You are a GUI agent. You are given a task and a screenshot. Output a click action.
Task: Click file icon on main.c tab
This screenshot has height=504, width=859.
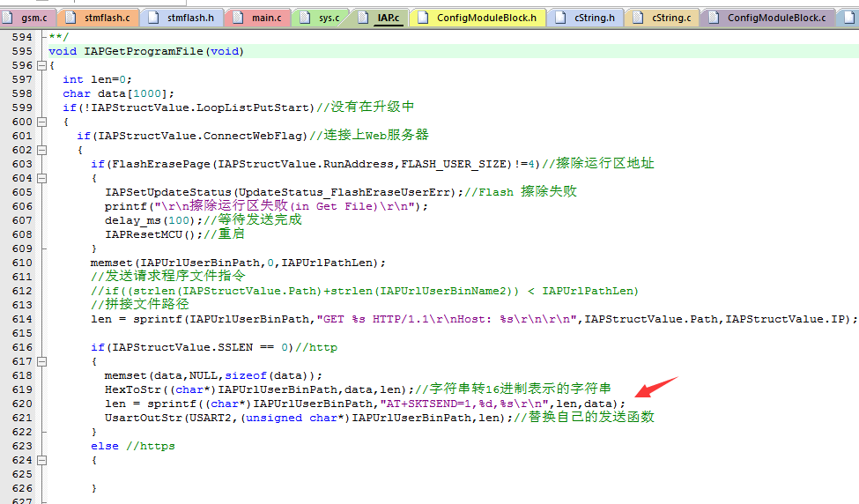pyautogui.click(x=238, y=18)
